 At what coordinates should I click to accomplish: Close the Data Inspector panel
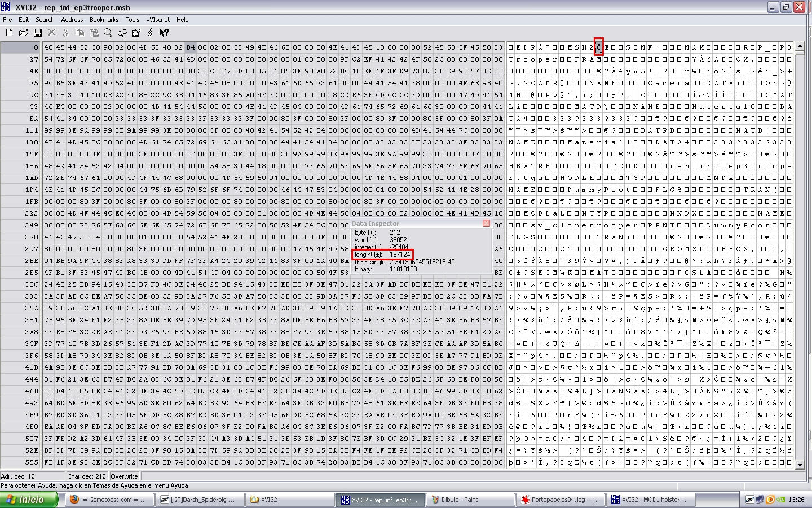click(x=486, y=224)
